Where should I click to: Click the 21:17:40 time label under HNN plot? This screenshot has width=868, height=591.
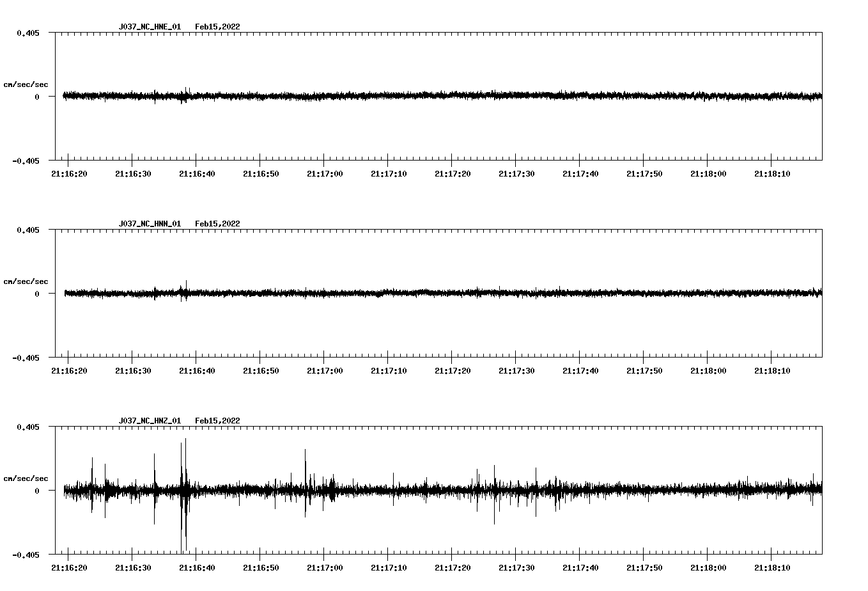click(580, 371)
